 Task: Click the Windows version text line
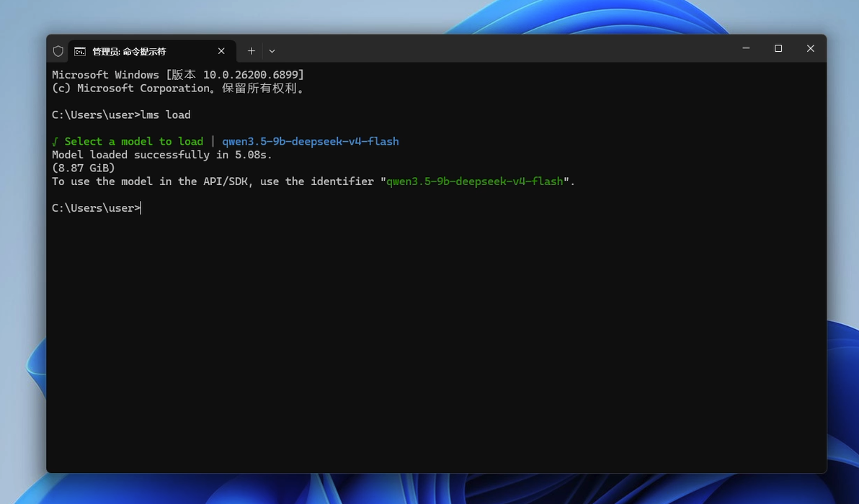(177, 74)
